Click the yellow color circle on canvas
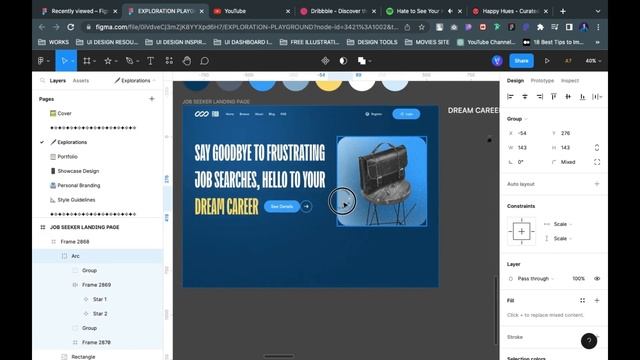Image resolution: width=640 pixels, height=360 pixels. coord(329,84)
